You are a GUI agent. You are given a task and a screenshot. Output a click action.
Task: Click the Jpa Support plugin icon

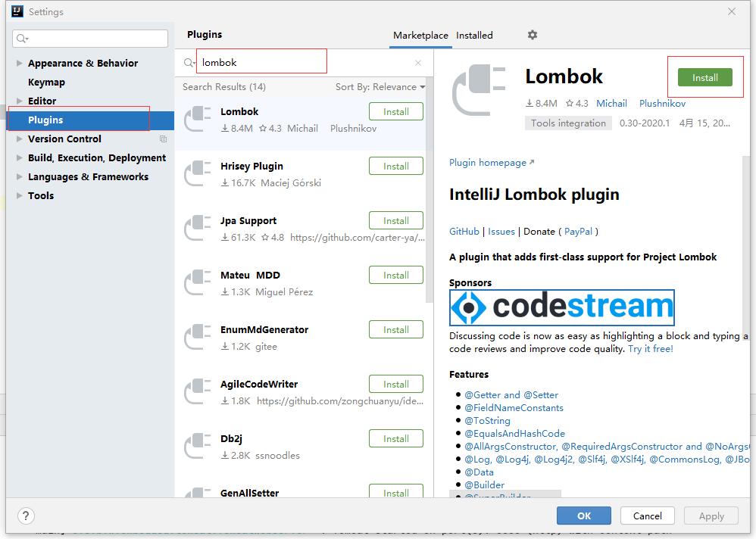198,227
